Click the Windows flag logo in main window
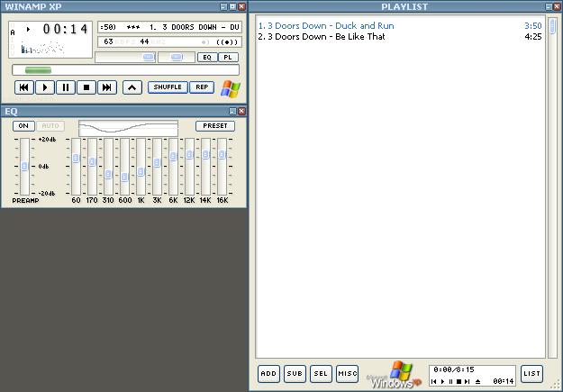 231,88
